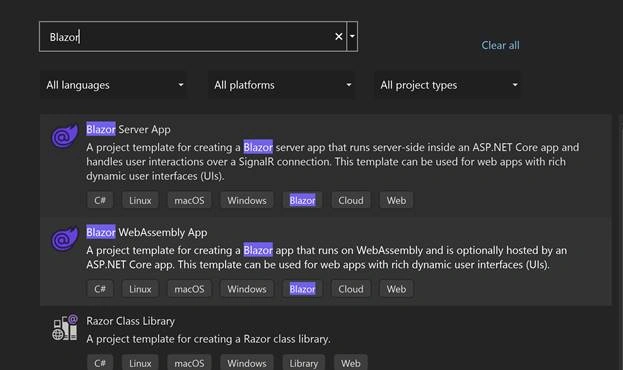Click the Library tag under Razor Class Library

[304, 363]
